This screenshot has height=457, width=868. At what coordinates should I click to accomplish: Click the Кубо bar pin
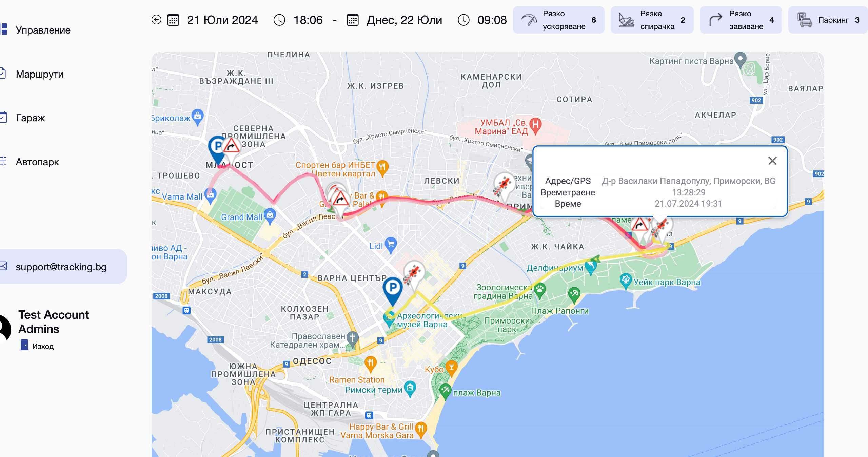tap(451, 368)
